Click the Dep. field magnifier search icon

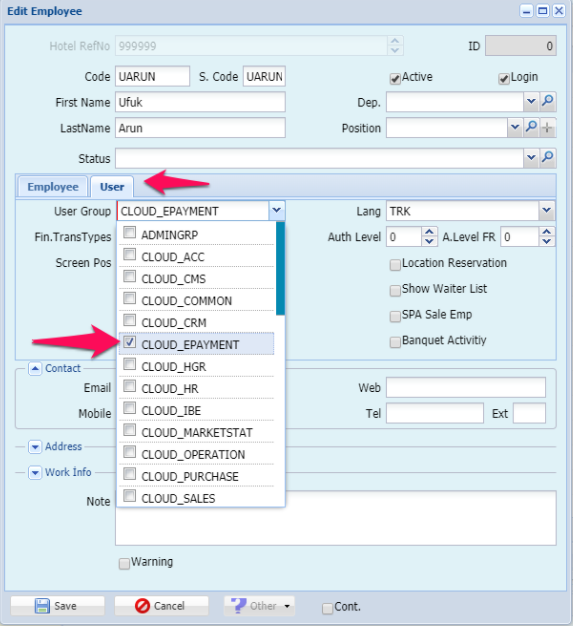tap(547, 102)
